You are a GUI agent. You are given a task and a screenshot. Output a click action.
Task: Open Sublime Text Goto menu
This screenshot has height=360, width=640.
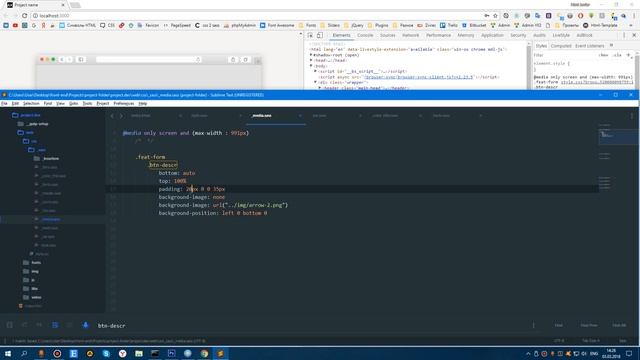[73, 104]
